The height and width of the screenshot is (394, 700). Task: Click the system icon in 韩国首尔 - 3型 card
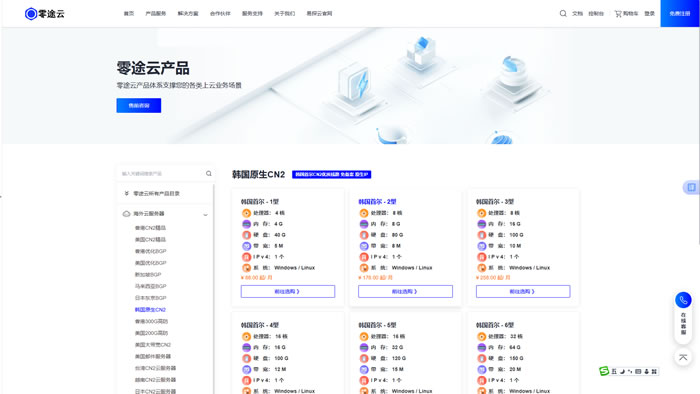pos(481,268)
